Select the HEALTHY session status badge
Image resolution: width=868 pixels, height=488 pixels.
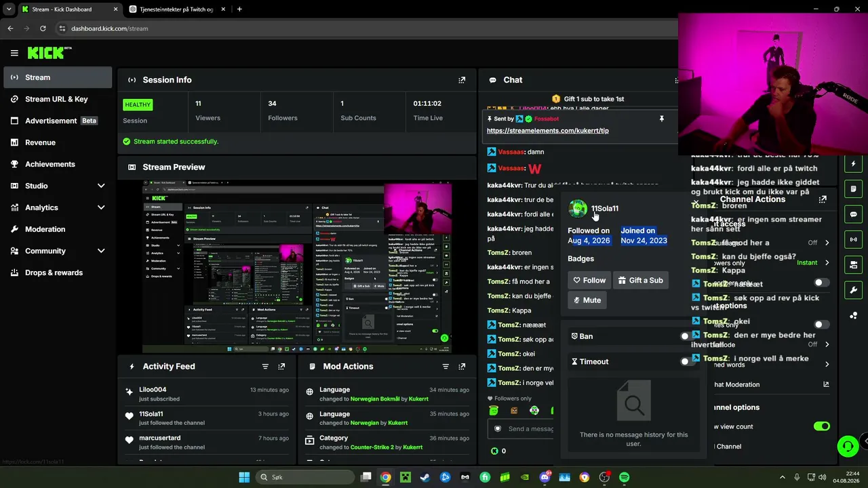(x=138, y=104)
